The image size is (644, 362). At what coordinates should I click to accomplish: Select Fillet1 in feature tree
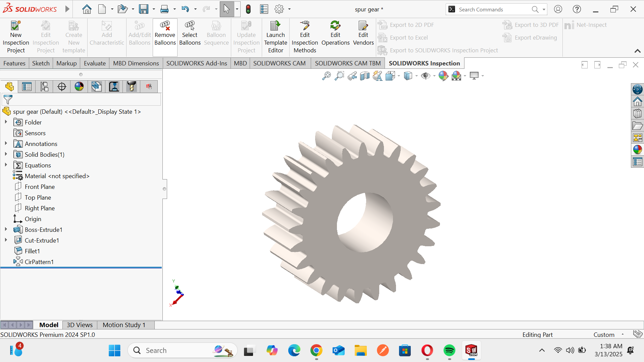point(32,251)
